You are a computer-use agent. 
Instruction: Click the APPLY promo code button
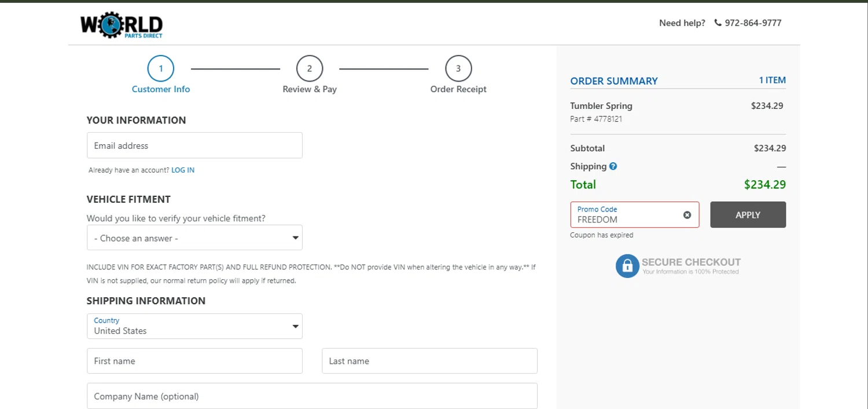(748, 215)
